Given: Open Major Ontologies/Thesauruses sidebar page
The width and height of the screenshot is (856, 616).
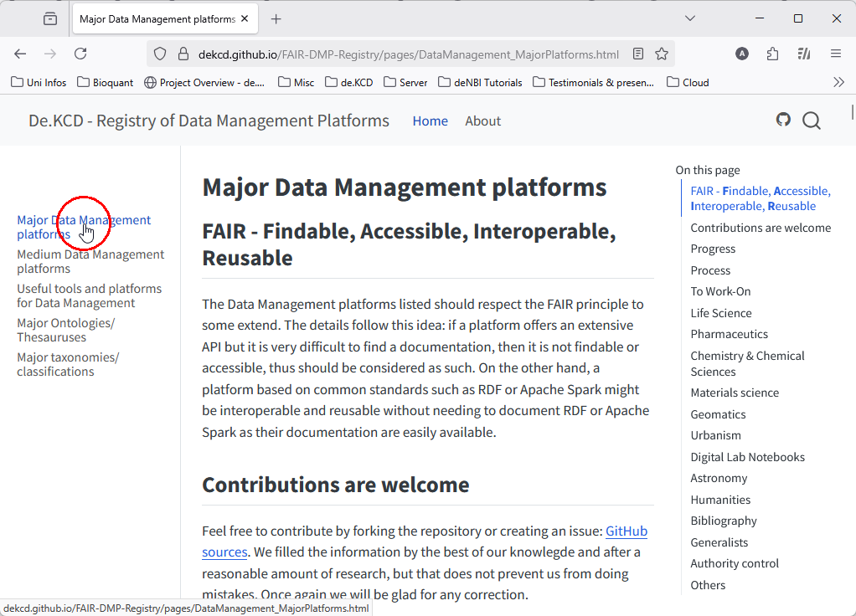Looking at the screenshot, I should click(65, 330).
